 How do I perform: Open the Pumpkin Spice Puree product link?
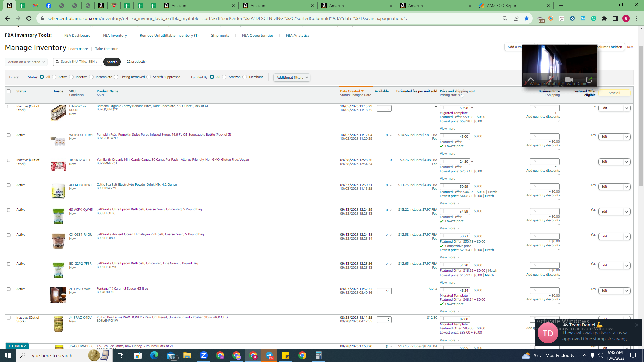click(x=164, y=135)
